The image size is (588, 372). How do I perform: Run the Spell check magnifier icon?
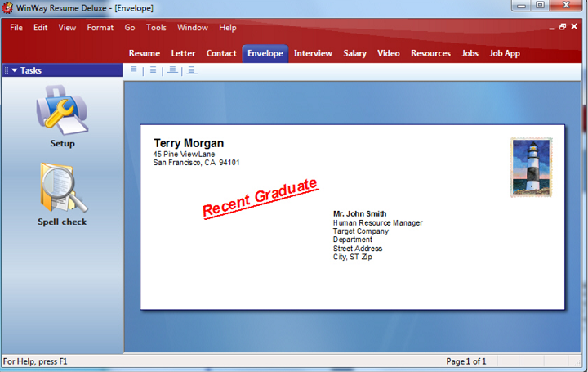pos(63,187)
